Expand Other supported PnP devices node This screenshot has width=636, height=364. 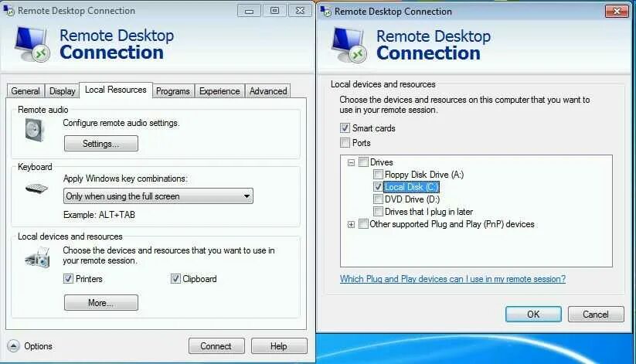click(x=352, y=224)
